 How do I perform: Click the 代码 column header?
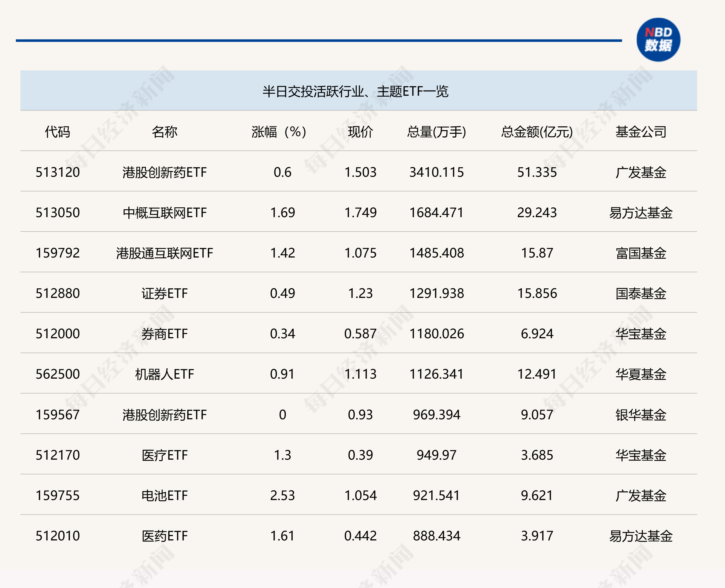[58, 132]
